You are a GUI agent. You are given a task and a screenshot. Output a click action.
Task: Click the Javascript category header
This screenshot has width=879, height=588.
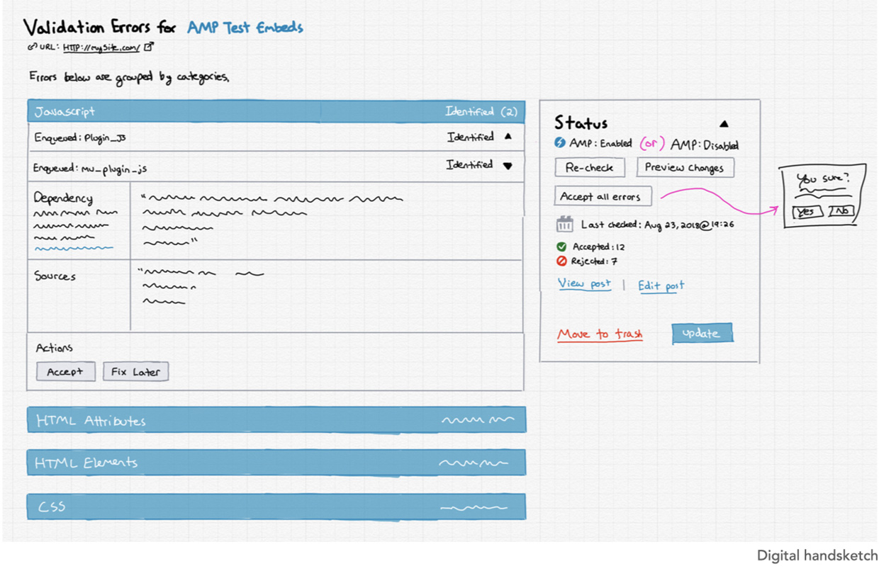click(x=276, y=111)
